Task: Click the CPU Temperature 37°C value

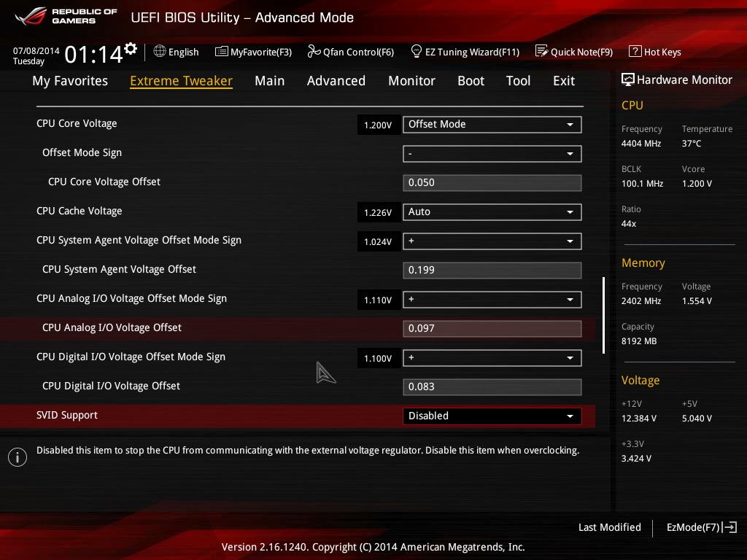Action: pos(692,144)
